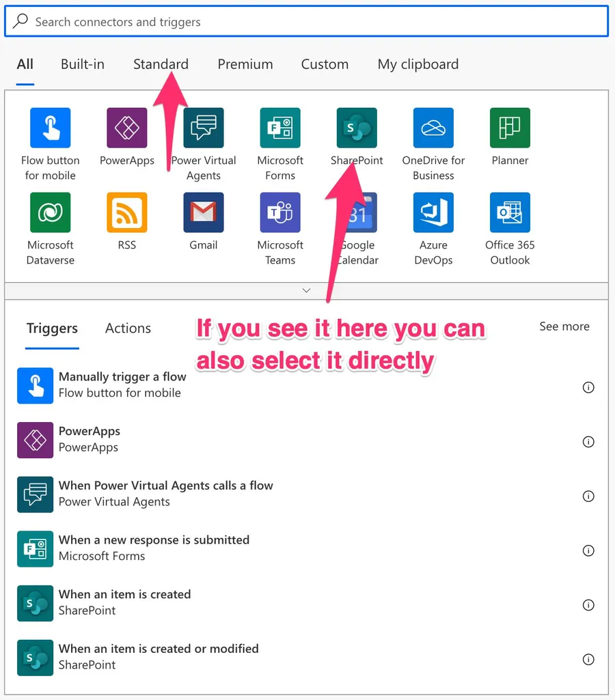615x700 pixels.
Task: Select the Flow button for mobile connector icon
Action: click(x=51, y=128)
